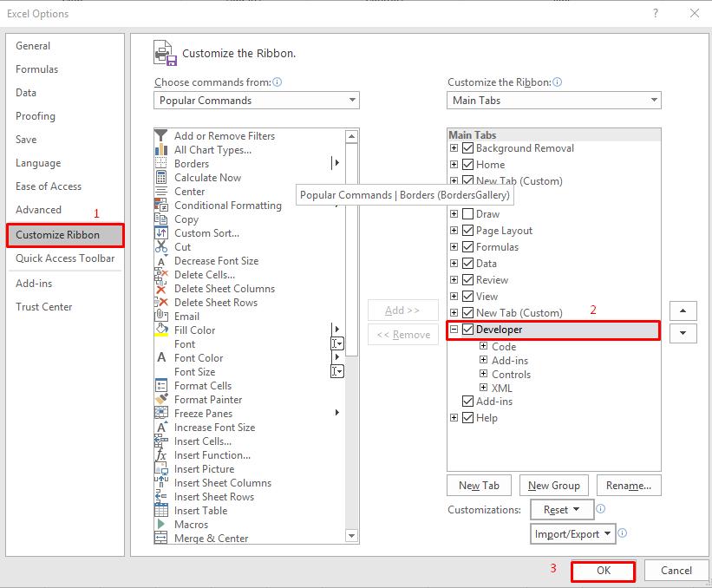Select the Custom Sort command icon
This screenshot has height=588, width=712.
click(x=162, y=233)
